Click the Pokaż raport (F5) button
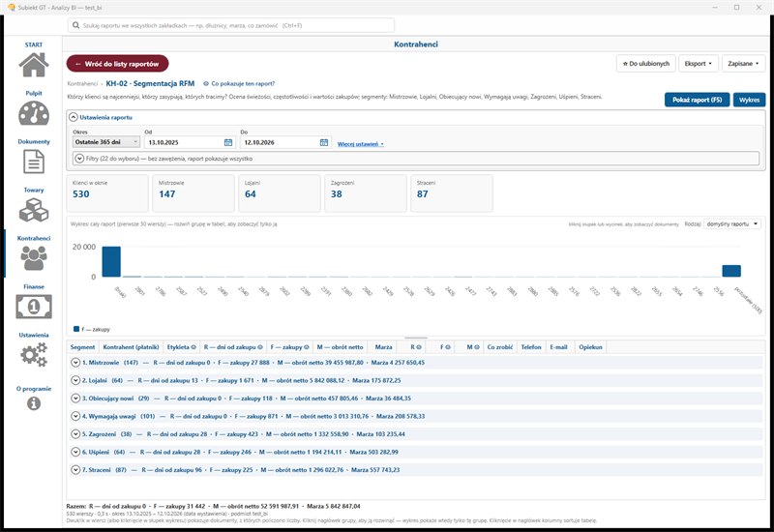 (x=697, y=100)
